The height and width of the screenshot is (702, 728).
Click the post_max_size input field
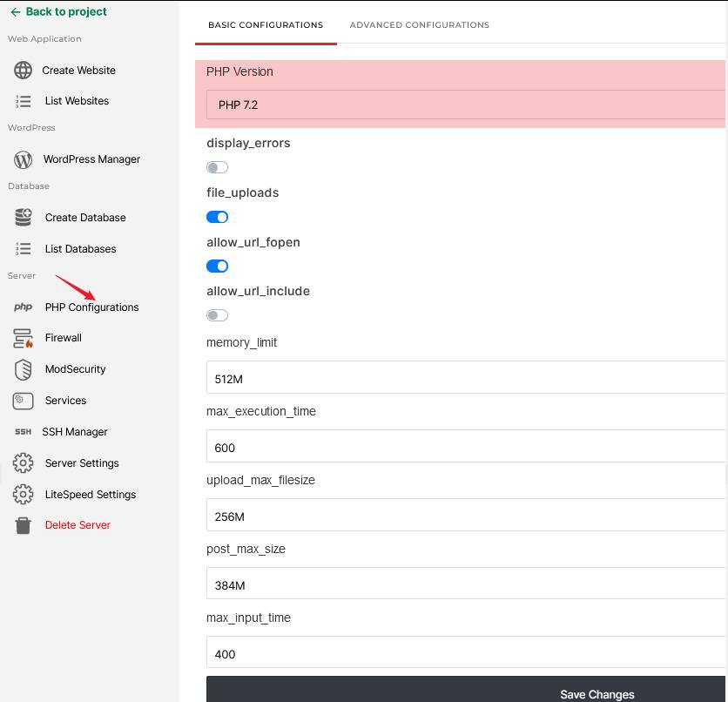coord(466,584)
